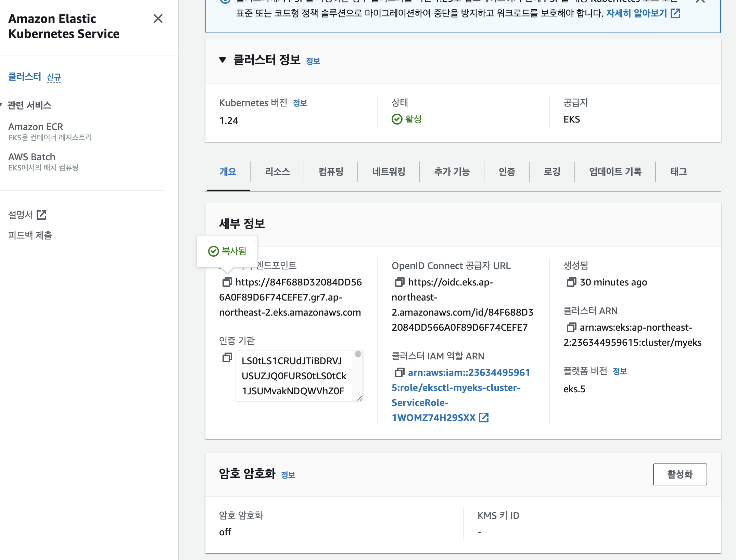The width and height of the screenshot is (736, 560).
Task: Click 정보 link beside Kubernetes 버전
Action: point(300,103)
